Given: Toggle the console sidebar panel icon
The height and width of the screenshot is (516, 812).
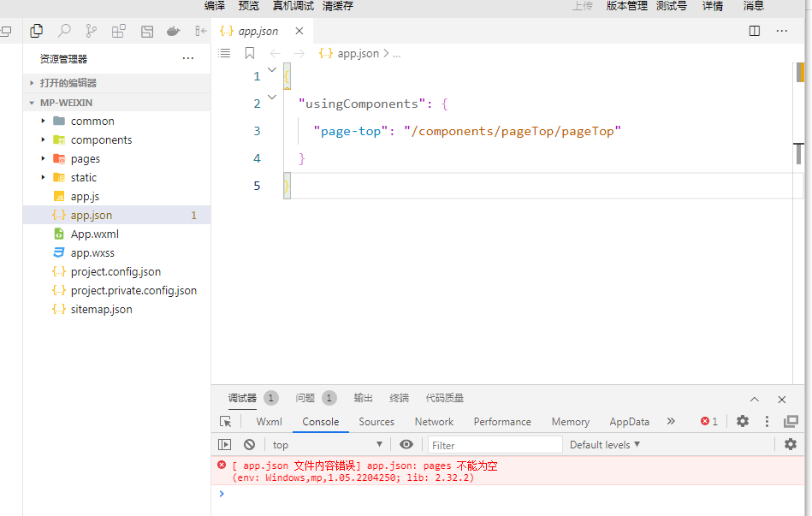Looking at the screenshot, I should (x=224, y=444).
